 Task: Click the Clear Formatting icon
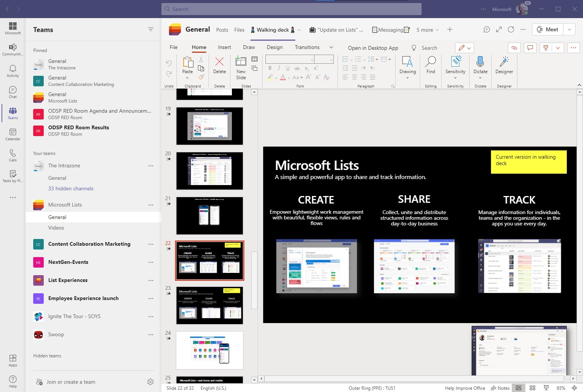pyautogui.click(x=327, y=77)
